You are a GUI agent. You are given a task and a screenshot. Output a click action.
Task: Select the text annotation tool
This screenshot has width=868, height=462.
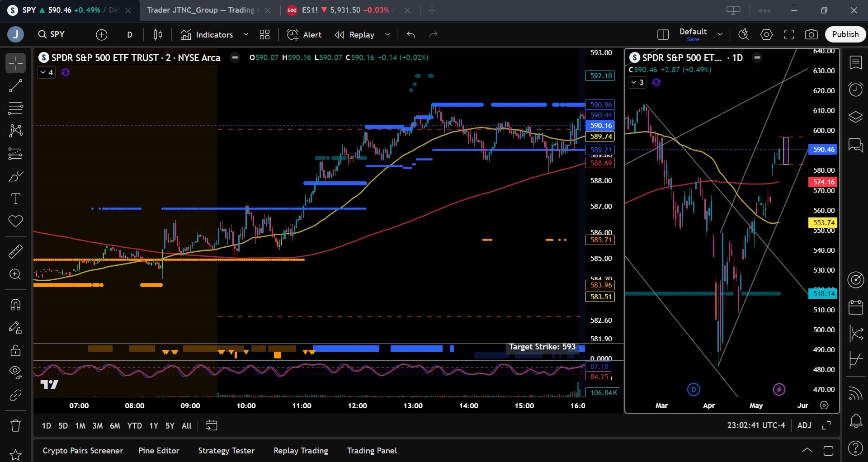coord(15,199)
